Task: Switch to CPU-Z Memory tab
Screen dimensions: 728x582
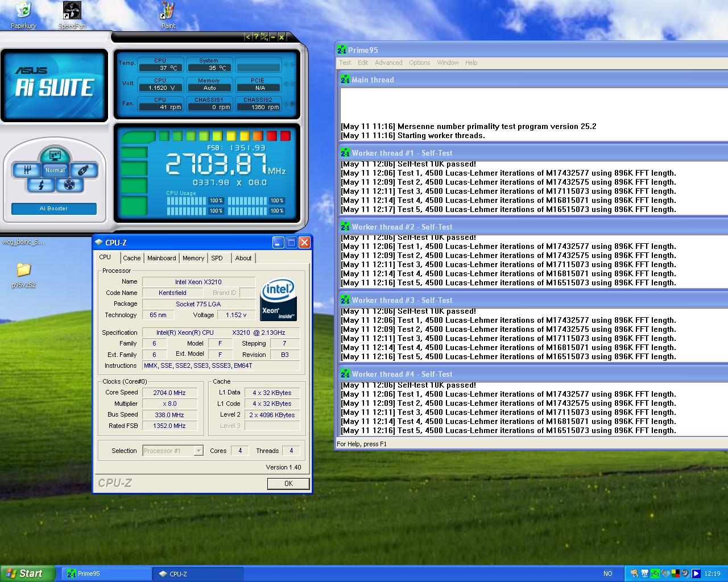Action: coord(193,258)
